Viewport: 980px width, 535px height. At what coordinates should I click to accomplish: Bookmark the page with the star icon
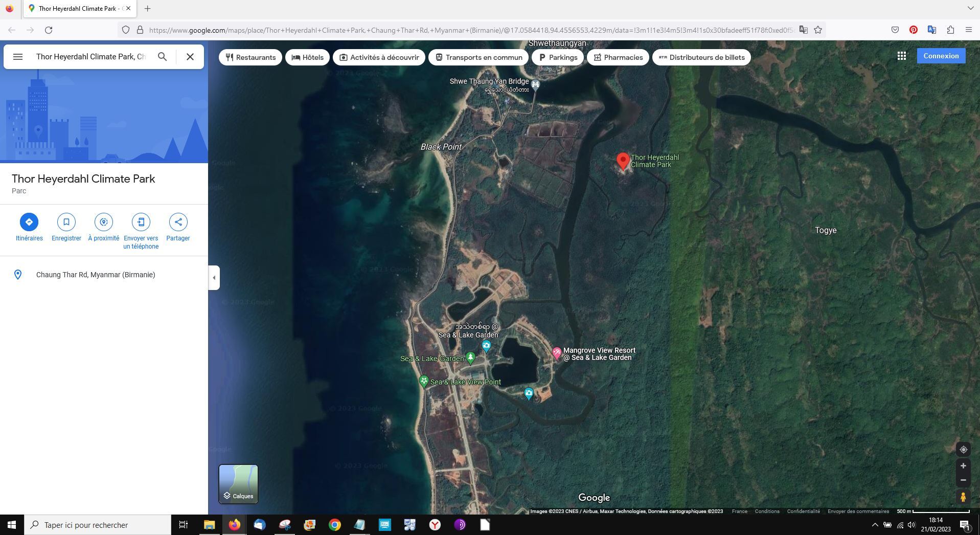tap(818, 30)
